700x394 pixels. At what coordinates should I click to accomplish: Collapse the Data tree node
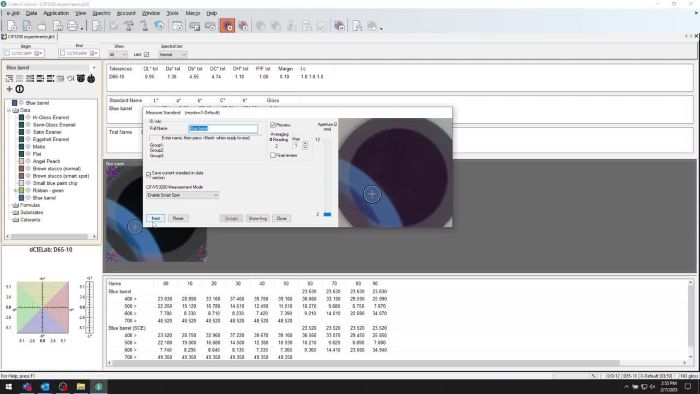[x=9, y=110]
